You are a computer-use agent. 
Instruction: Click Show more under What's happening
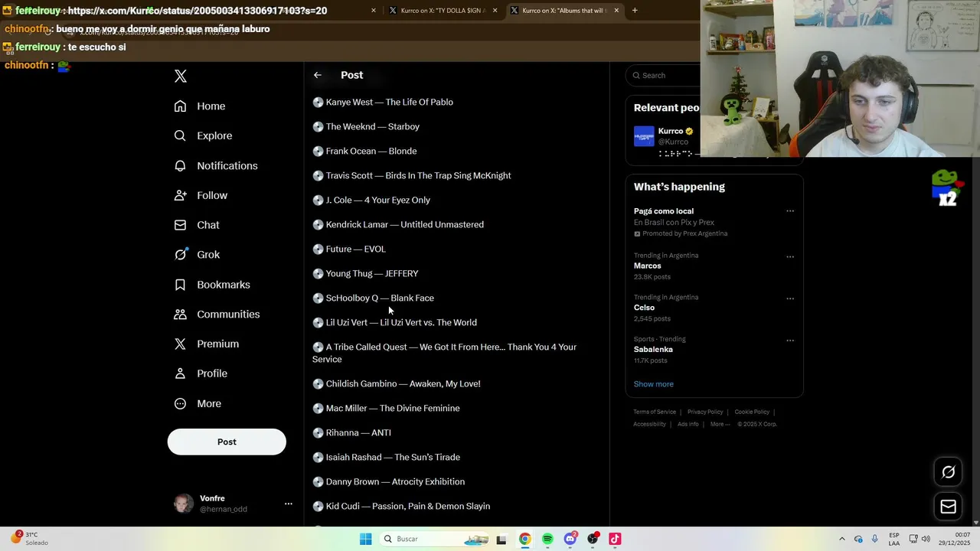coord(653,384)
